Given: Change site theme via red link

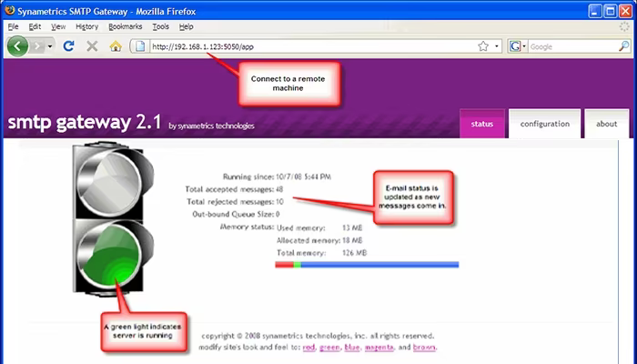Looking at the screenshot, I should click(x=308, y=348).
